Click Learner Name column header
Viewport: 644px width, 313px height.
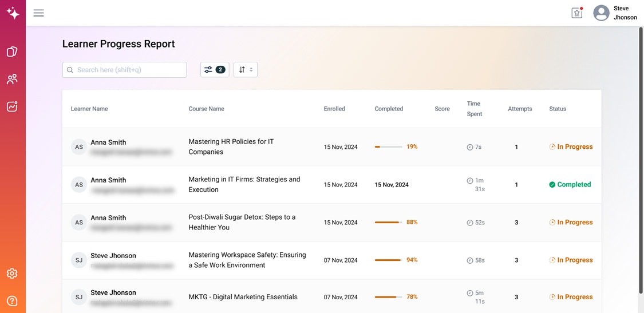pos(89,109)
